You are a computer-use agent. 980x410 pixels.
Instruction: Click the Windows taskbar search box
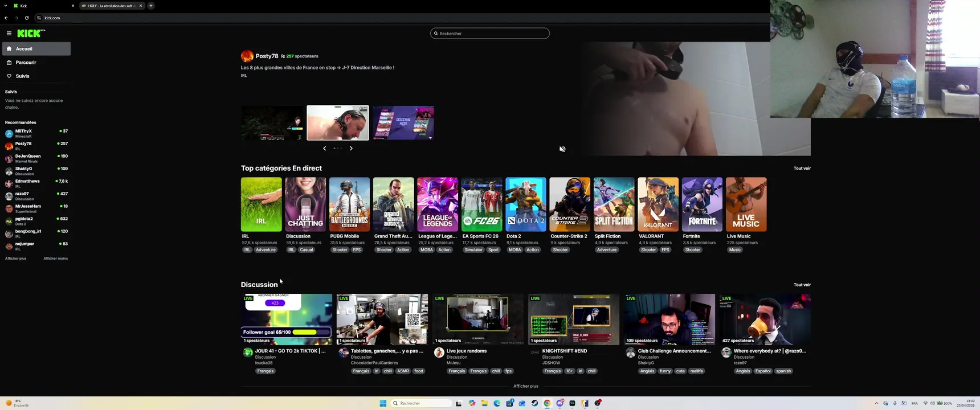pyautogui.click(x=422, y=403)
